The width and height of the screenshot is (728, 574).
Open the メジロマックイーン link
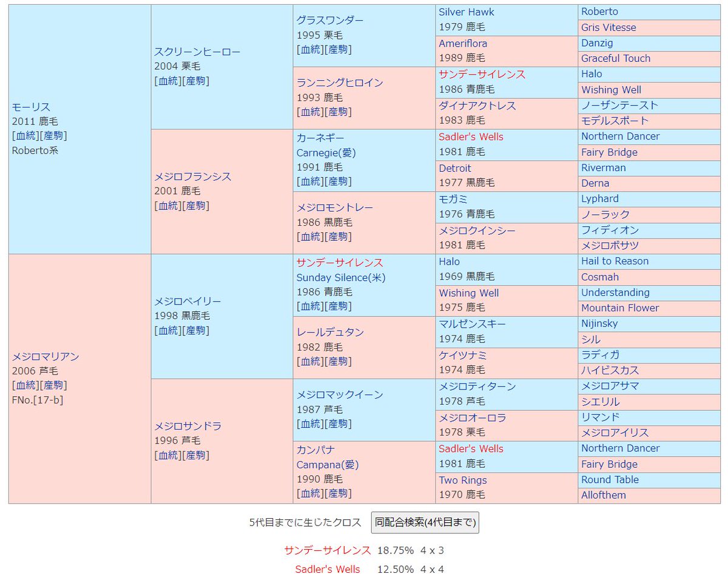340,394
